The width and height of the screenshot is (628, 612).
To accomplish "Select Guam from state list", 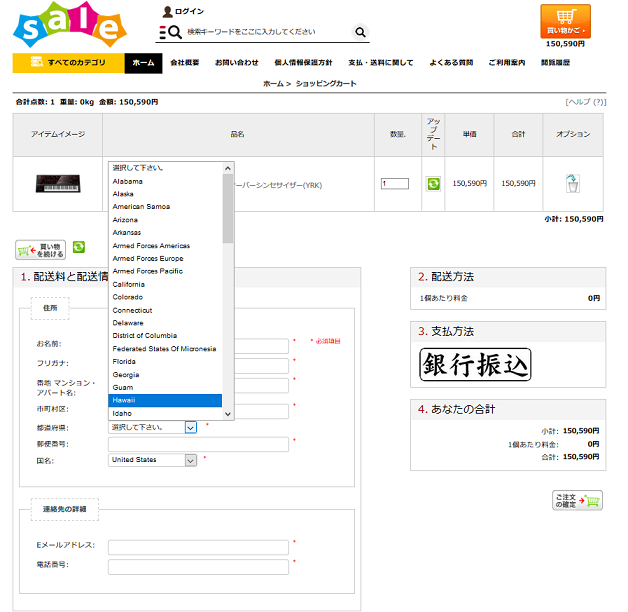I will [165, 387].
